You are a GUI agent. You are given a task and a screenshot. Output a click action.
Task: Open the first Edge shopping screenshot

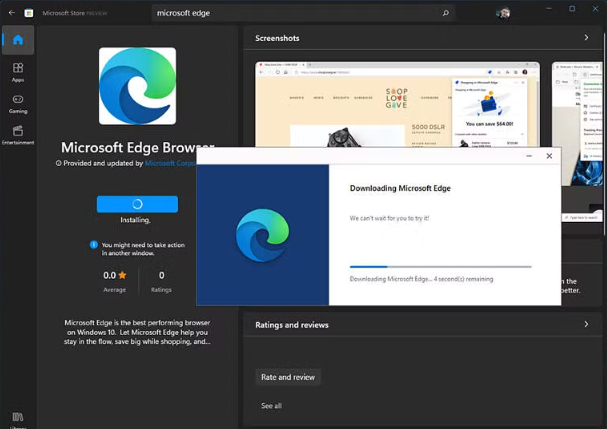coord(397,105)
